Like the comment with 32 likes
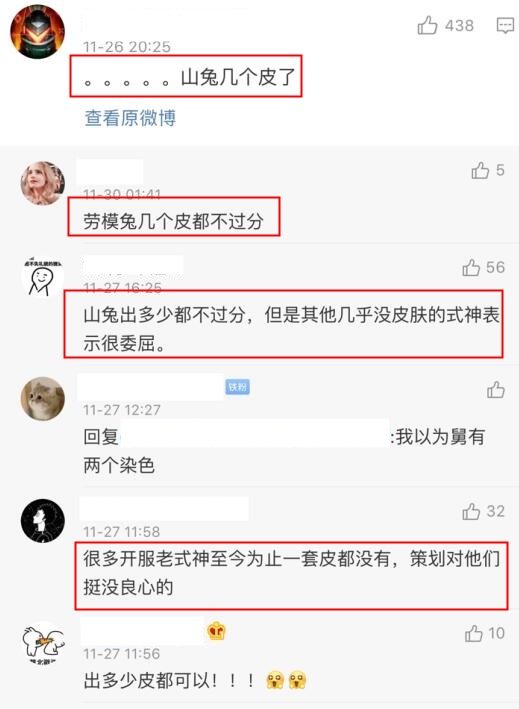Viewport: 519px width, 709px height. coord(471,511)
